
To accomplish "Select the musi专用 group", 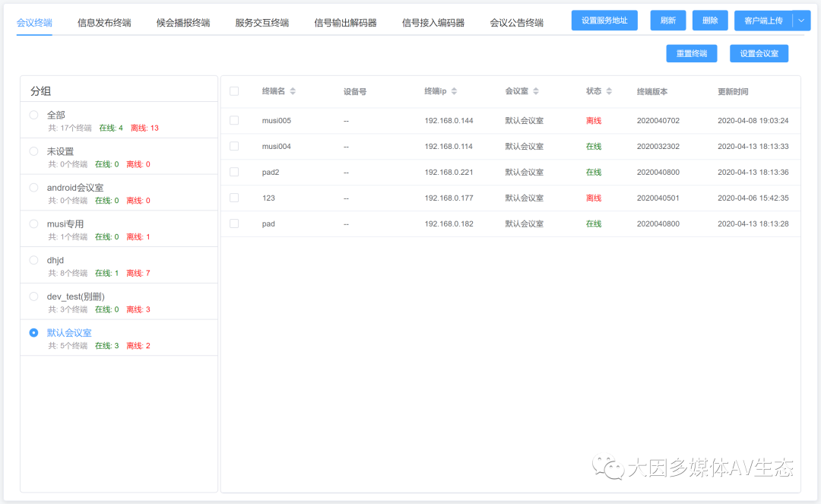I will [33, 223].
